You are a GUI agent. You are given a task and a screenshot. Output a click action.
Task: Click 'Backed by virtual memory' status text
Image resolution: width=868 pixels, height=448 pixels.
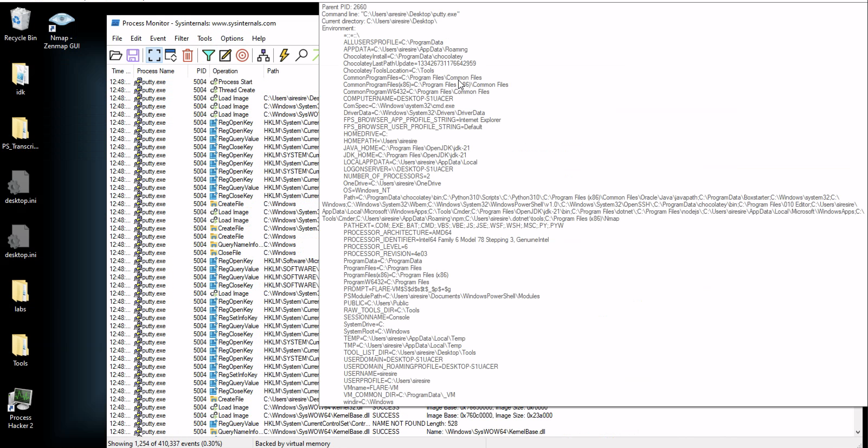(292, 444)
